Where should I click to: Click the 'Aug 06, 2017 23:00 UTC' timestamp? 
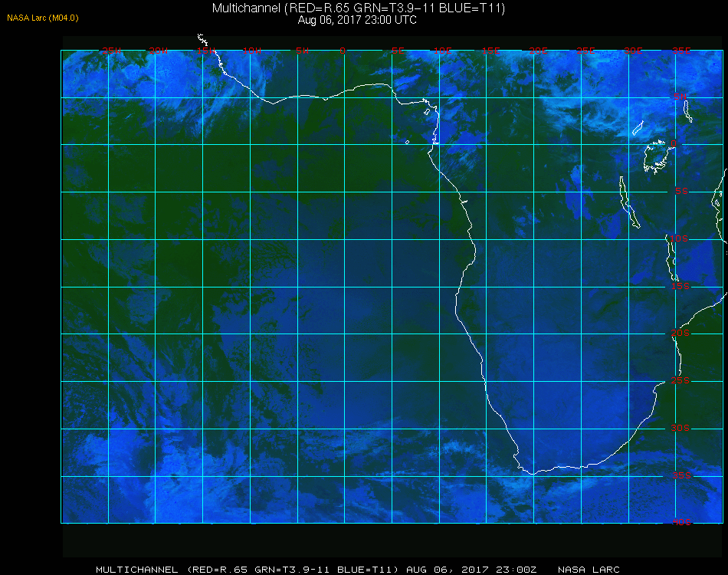coord(357,20)
